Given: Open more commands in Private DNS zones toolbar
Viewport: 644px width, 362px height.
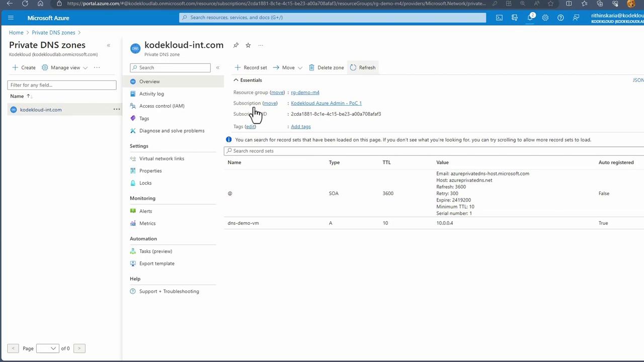Looking at the screenshot, I should pos(97,67).
